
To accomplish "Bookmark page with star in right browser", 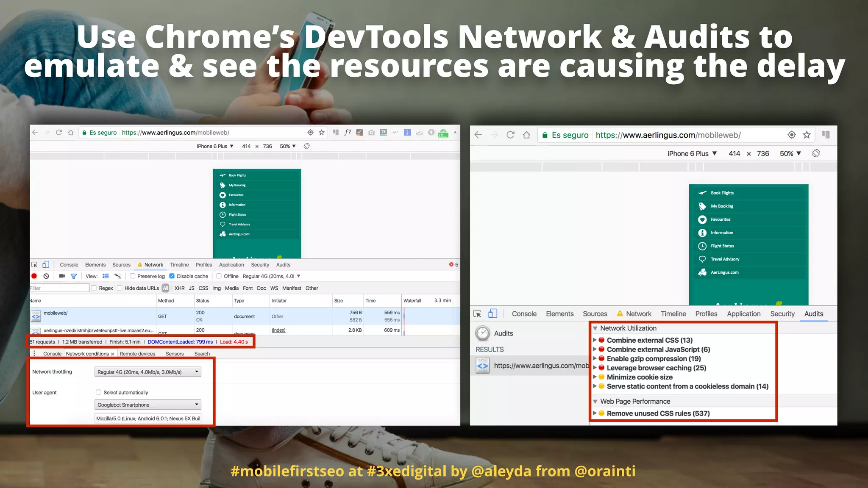I will click(x=807, y=135).
